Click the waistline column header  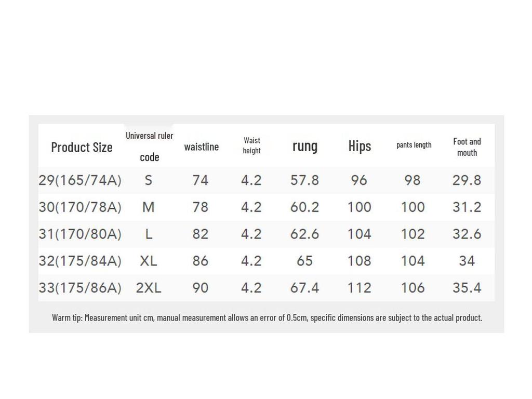point(201,147)
